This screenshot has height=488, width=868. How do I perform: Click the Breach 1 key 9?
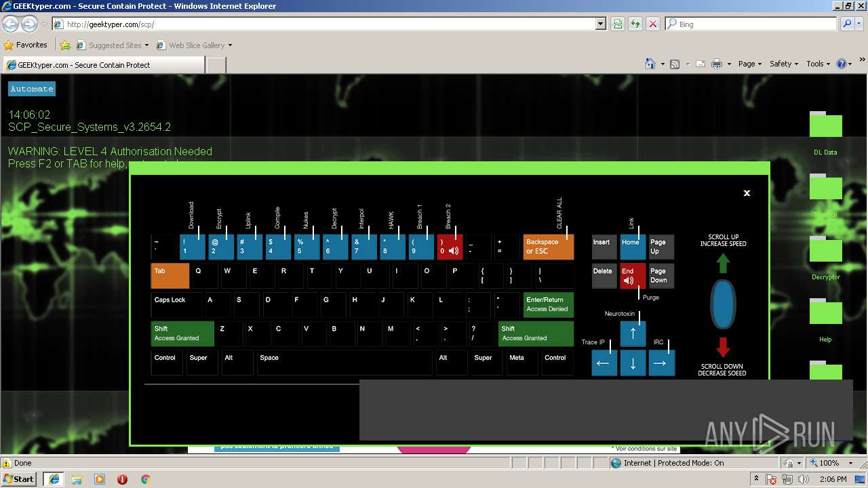421,247
